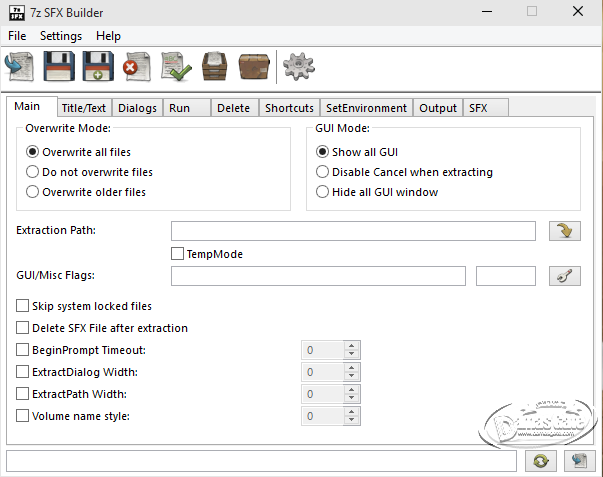The image size is (603, 477).
Task: Click the bottom status path field
Action: click(x=261, y=461)
